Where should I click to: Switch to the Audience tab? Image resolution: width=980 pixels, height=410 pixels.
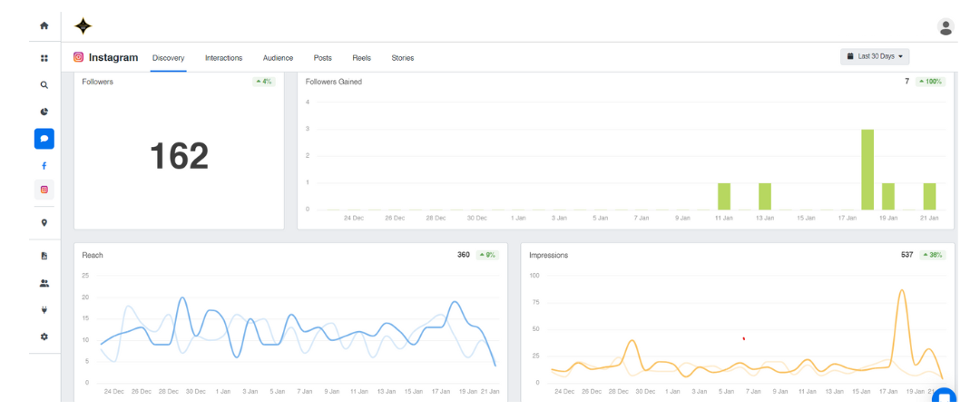click(x=278, y=58)
